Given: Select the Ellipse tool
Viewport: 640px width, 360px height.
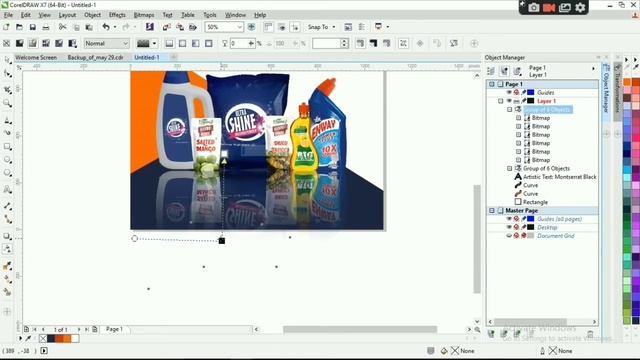Looking at the screenshot, I should pos(7,160).
